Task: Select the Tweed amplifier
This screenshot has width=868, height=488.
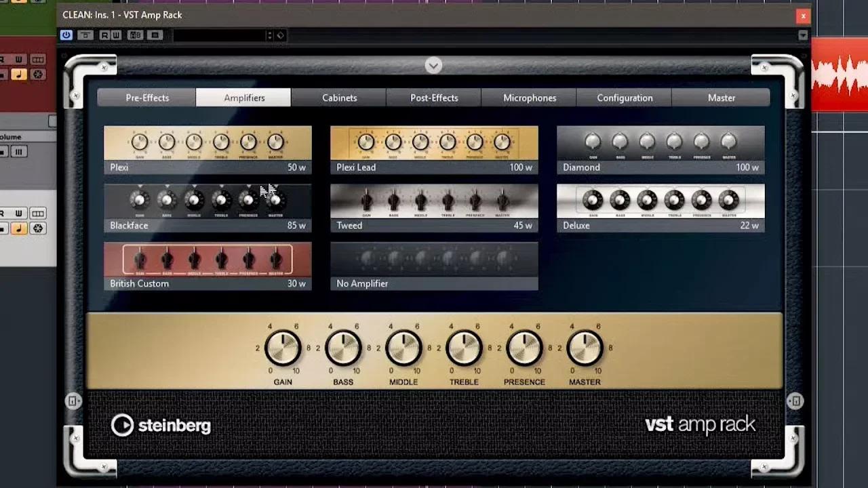Action: tap(434, 207)
